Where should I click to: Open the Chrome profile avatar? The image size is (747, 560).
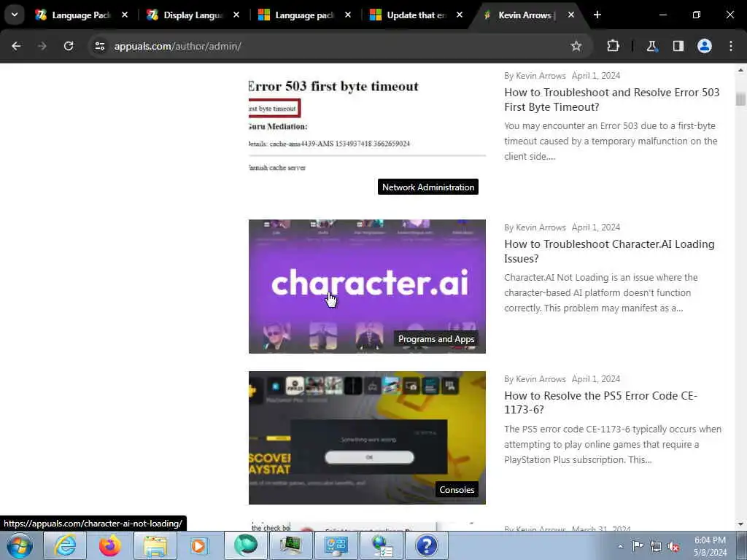pos(705,46)
